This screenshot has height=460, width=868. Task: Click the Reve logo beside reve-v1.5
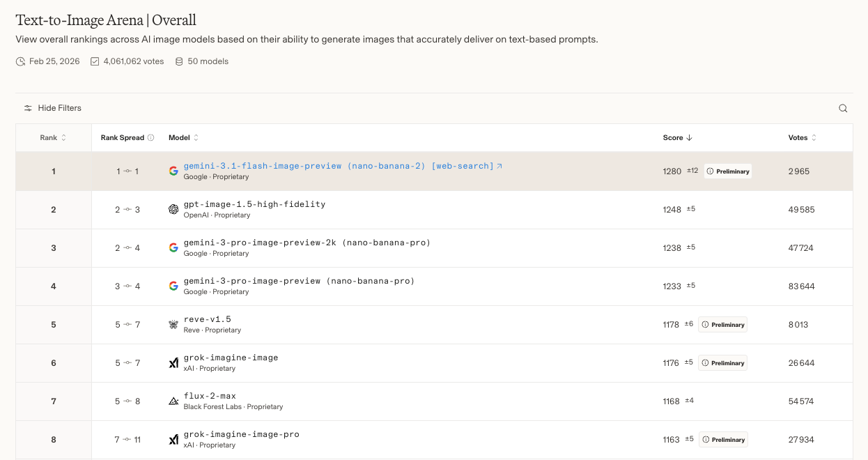pyautogui.click(x=173, y=324)
